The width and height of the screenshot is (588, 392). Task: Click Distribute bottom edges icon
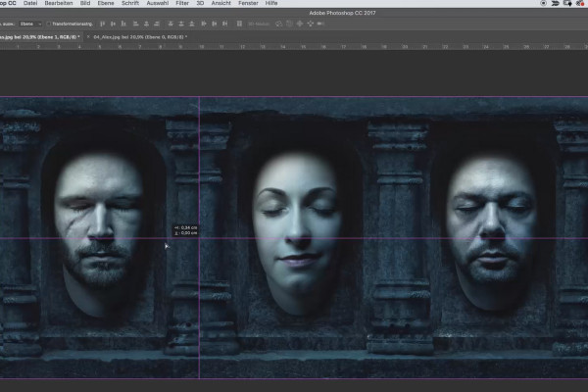pos(192,24)
